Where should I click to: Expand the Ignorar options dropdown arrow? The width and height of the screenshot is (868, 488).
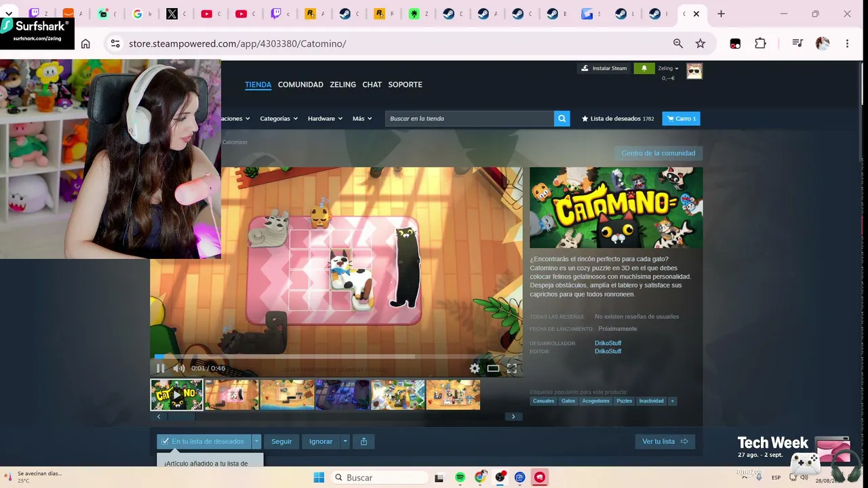pyautogui.click(x=344, y=441)
